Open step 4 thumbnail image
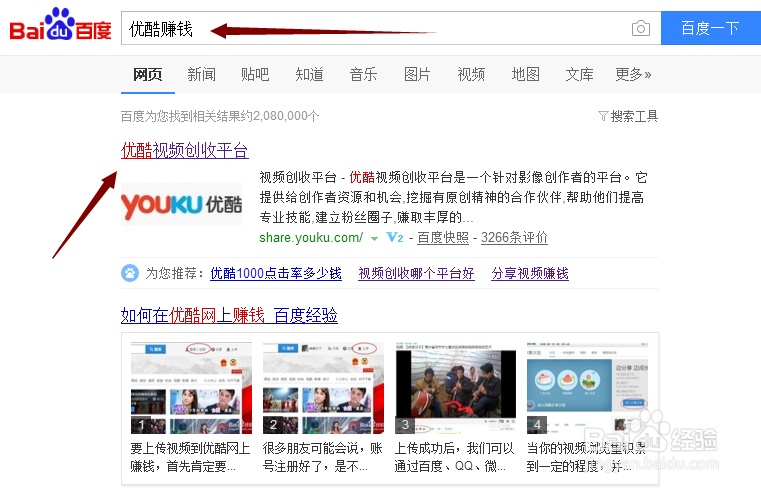 (587, 388)
